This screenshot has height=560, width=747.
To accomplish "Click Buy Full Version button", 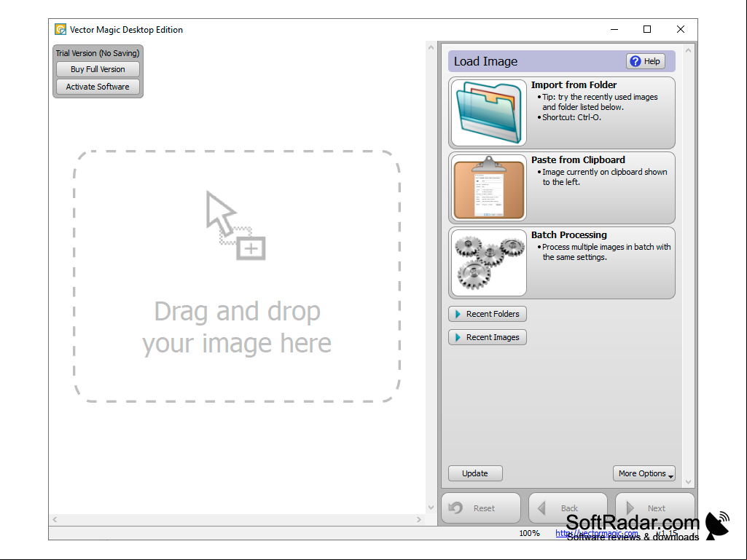I will pyautogui.click(x=98, y=69).
